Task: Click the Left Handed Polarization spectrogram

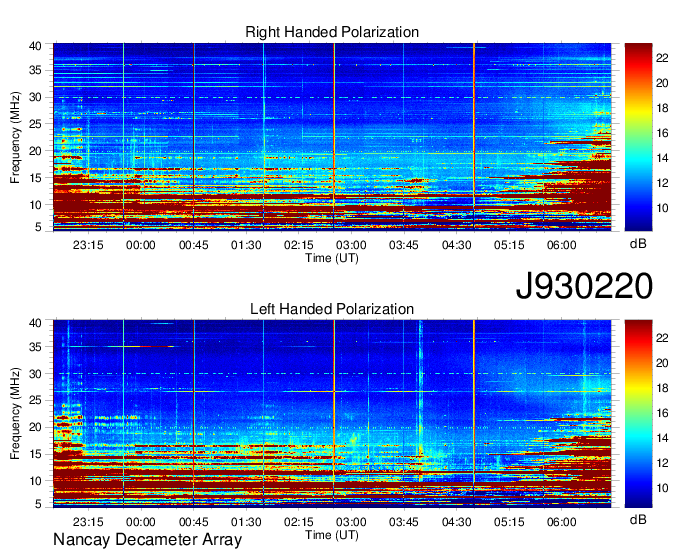Action: point(332,414)
